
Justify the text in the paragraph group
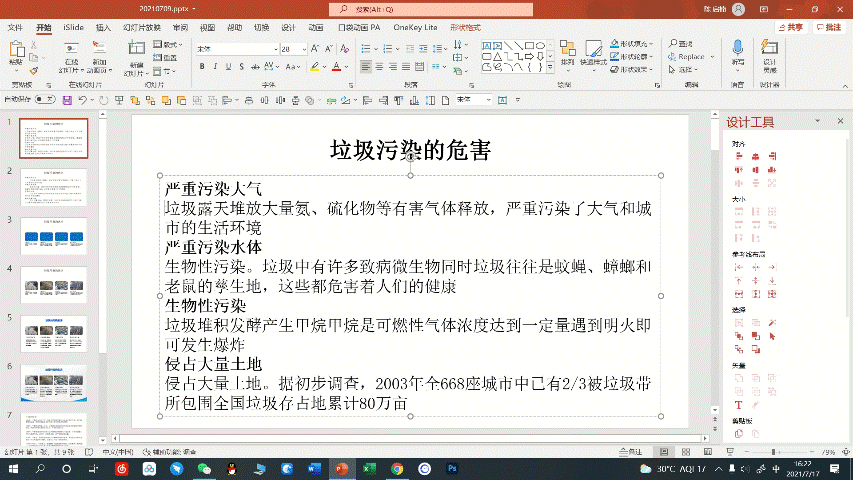(406, 67)
